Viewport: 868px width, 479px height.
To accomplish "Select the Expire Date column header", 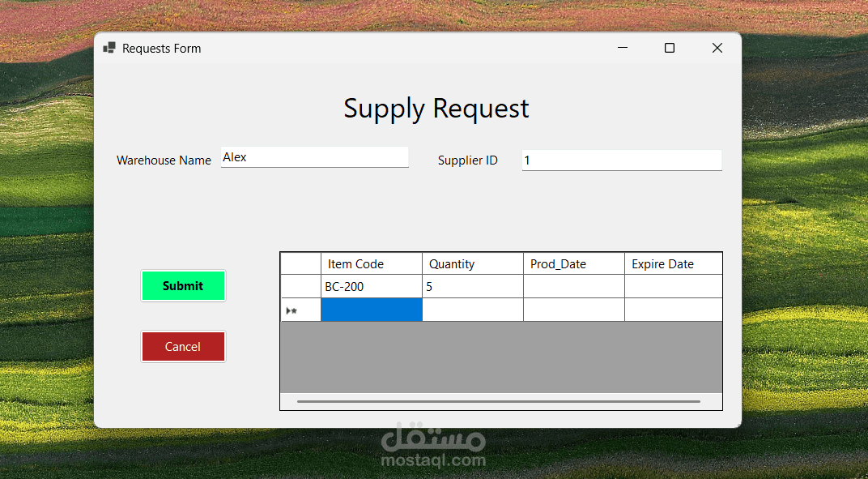I will tap(674, 264).
